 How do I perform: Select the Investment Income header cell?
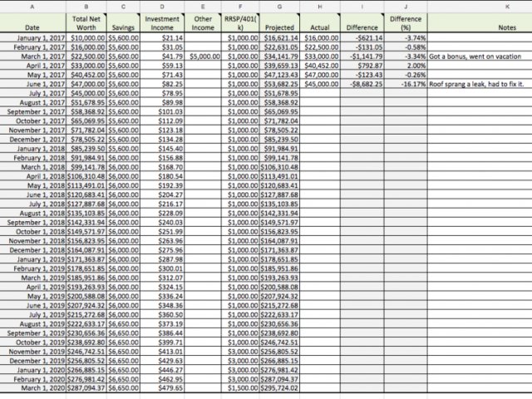(162, 23)
